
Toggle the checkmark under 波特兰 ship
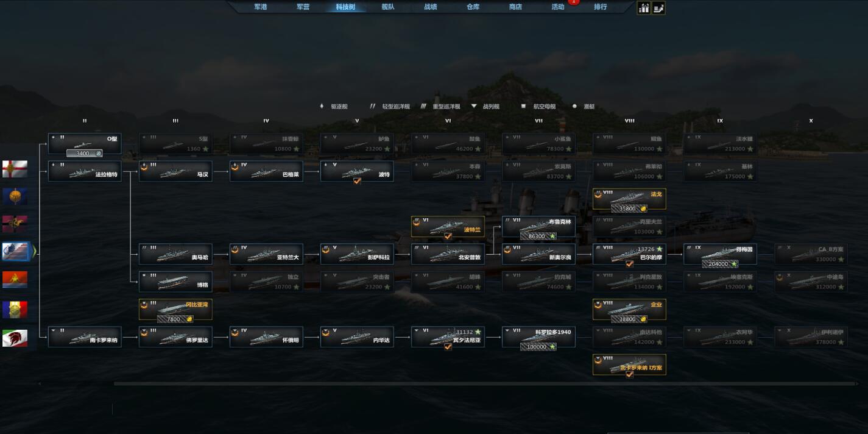coord(448,236)
